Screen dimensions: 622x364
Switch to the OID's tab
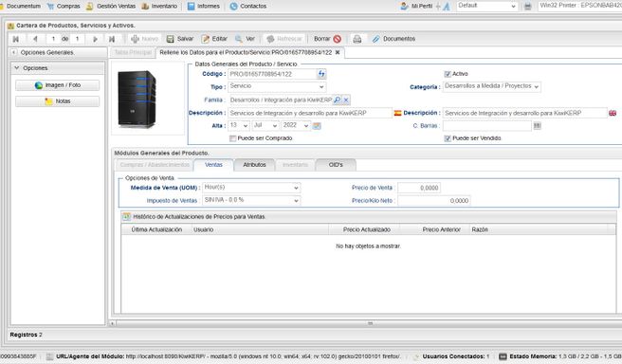tap(336, 165)
